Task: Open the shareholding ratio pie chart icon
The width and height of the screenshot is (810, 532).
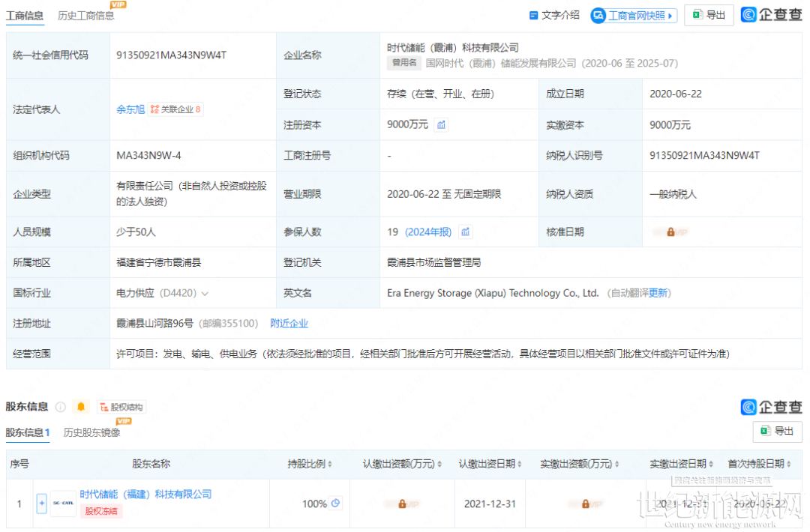Action: (336, 504)
